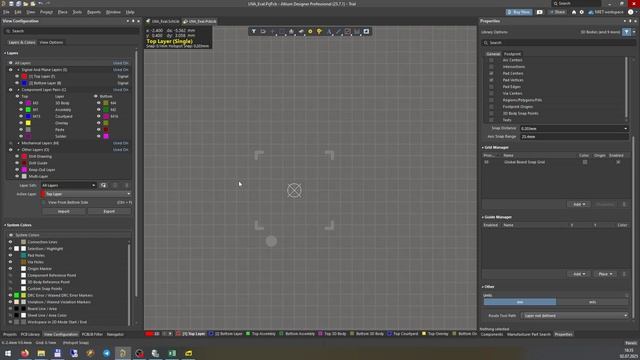640x360 pixels.
Task: Collapse the Grid Manager section
Action: (x=483, y=147)
